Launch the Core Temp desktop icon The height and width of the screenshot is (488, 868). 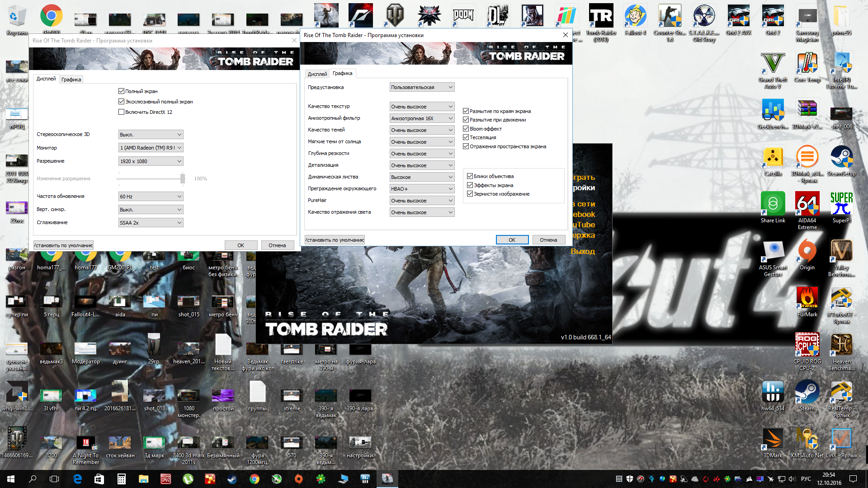tap(807, 65)
